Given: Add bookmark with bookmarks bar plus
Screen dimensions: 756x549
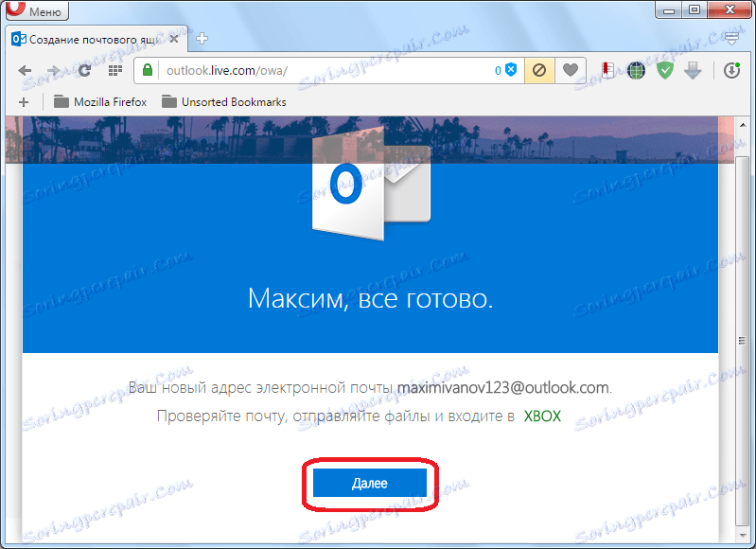Looking at the screenshot, I should (24, 102).
